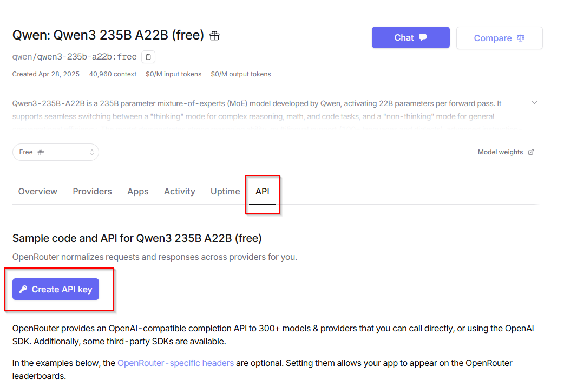
Task: Select the API tab
Action: click(x=262, y=191)
